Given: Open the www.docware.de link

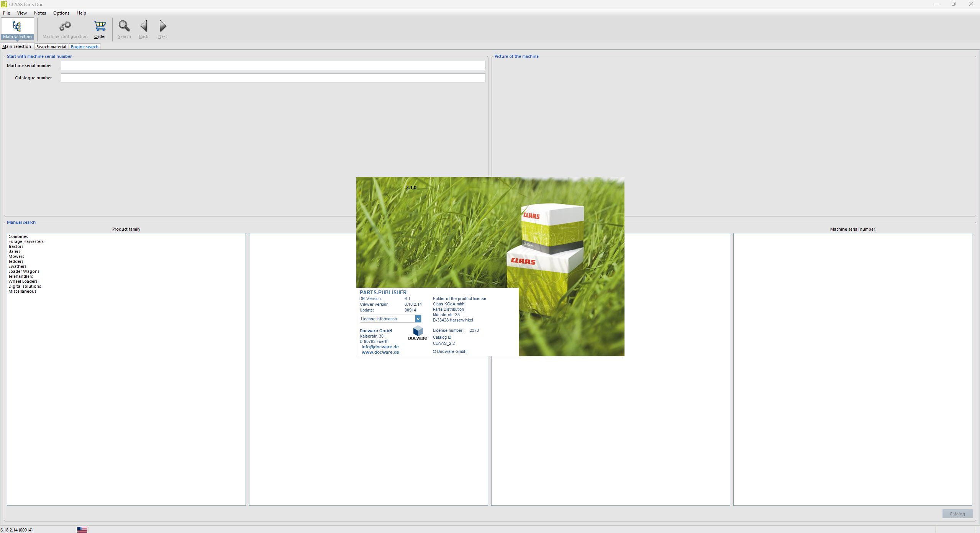Looking at the screenshot, I should tap(380, 352).
